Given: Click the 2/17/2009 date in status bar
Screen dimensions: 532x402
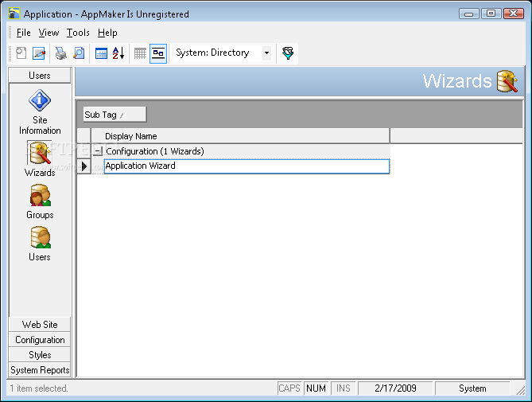Looking at the screenshot, I should point(395,388).
